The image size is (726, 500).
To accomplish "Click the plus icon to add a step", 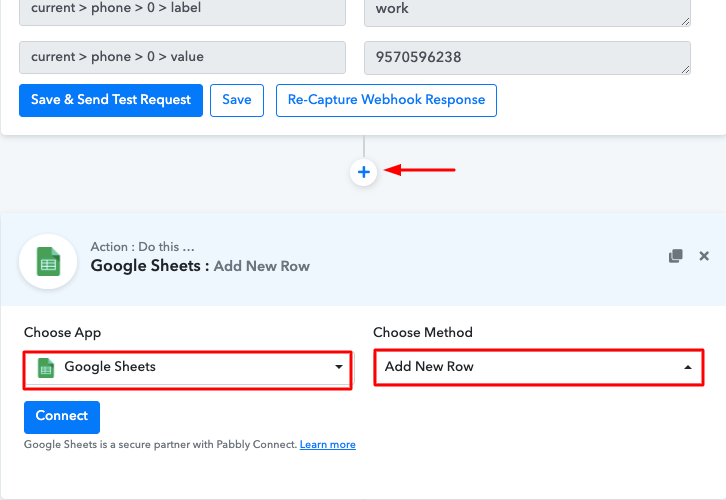I will [x=363, y=172].
